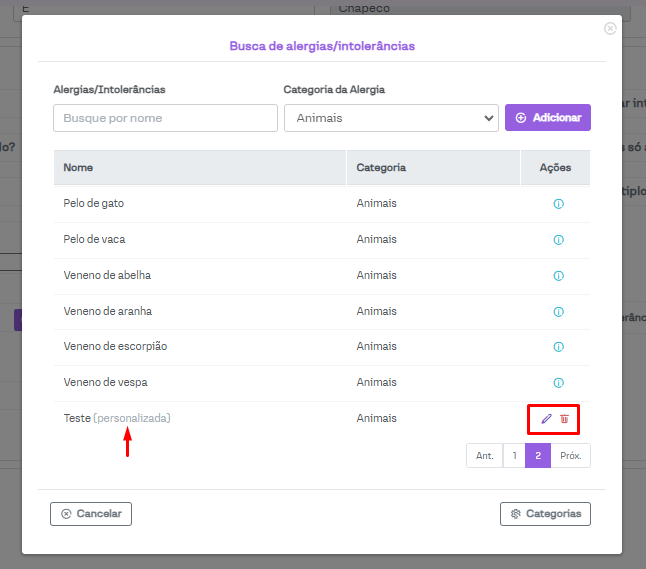Delete the Teste allergy with trash icon
The image size is (646, 569).
[564, 419]
